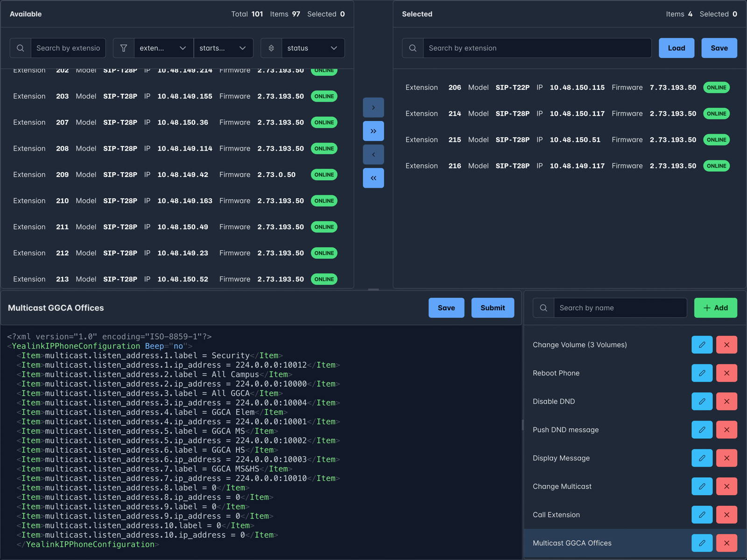Expand the status sort dropdown
The width and height of the screenshot is (747, 560).
point(313,48)
